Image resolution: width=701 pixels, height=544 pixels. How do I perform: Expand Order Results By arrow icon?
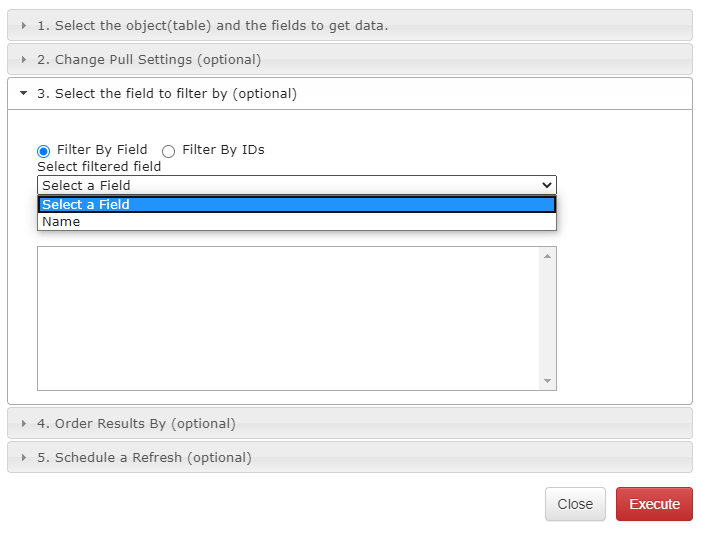24,423
